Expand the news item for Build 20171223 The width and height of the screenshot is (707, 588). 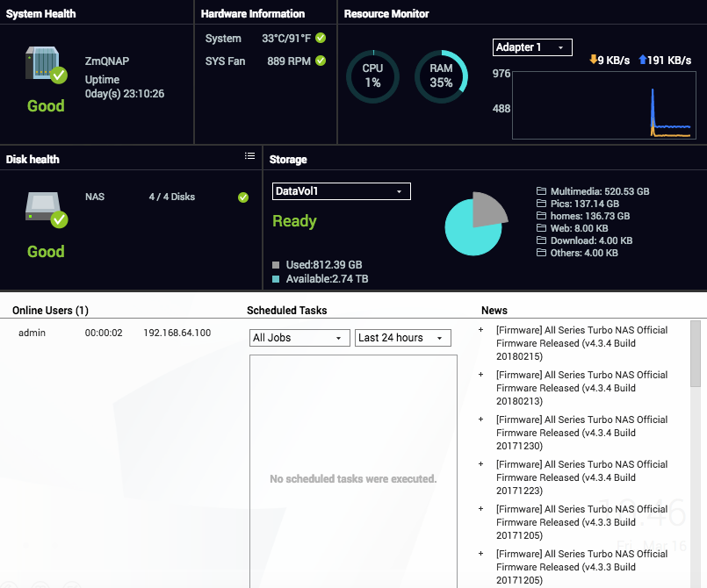[x=480, y=463]
